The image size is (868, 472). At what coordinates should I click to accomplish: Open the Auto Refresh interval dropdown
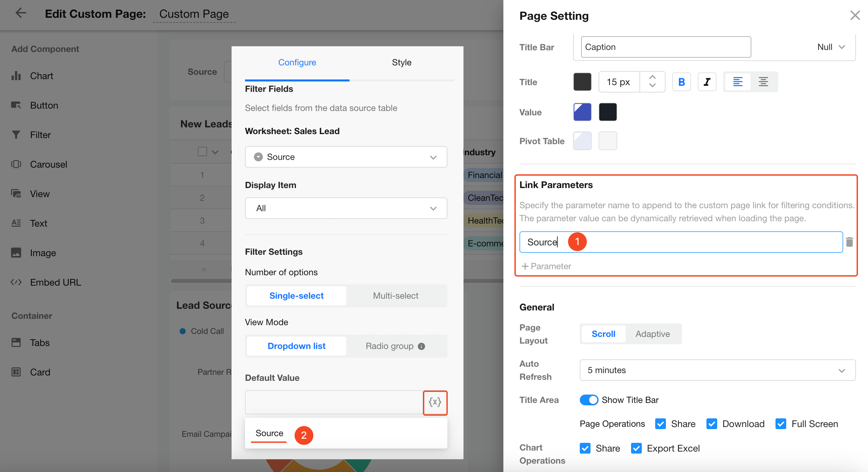[x=717, y=370]
